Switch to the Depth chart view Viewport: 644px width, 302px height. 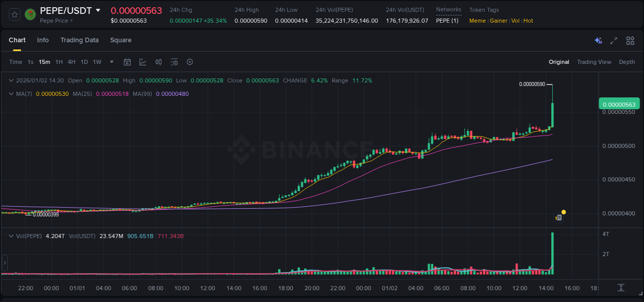point(626,62)
